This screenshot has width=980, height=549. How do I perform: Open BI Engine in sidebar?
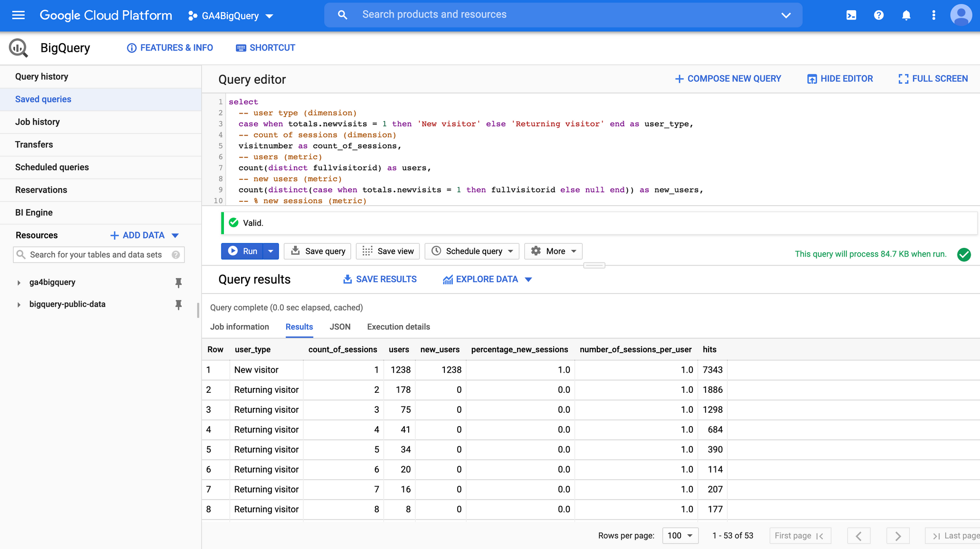pos(101,213)
